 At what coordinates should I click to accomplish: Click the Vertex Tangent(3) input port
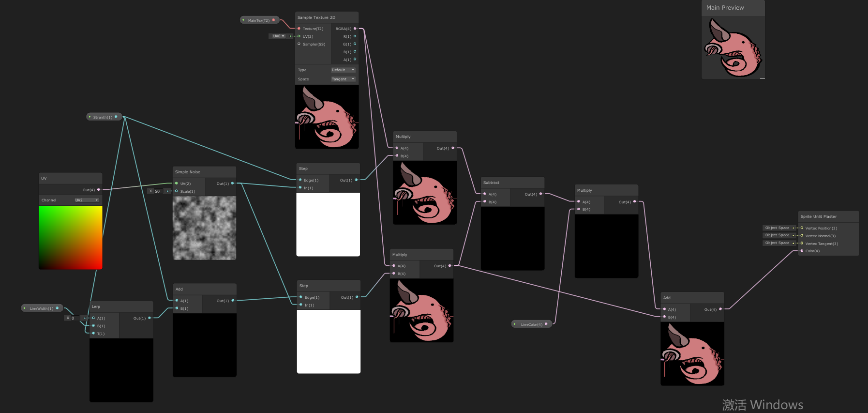click(x=802, y=244)
